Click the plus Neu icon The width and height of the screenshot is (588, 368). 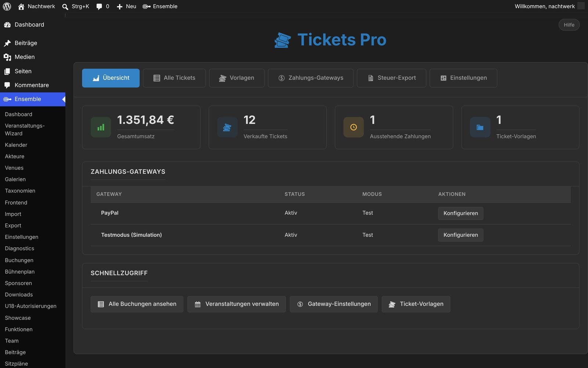pyautogui.click(x=119, y=7)
